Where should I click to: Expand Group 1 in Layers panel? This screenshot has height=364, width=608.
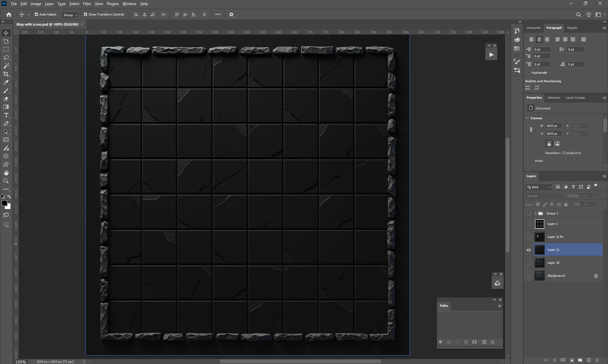tap(535, 213)
